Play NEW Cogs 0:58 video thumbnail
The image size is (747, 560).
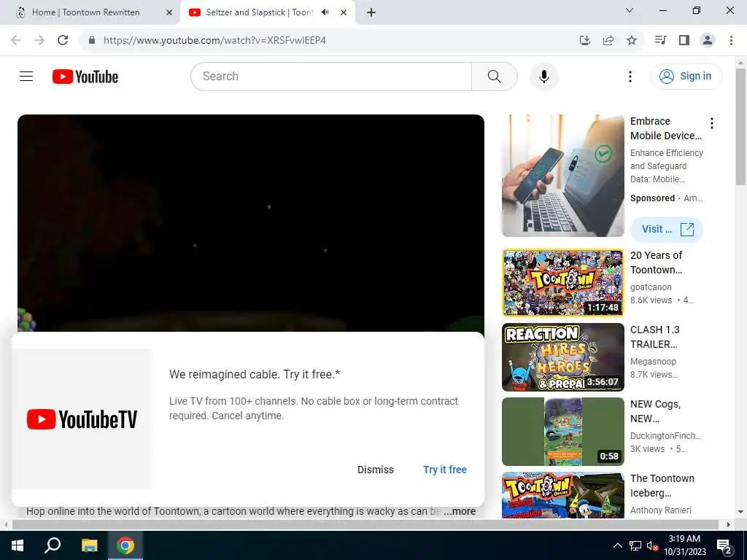562,432
